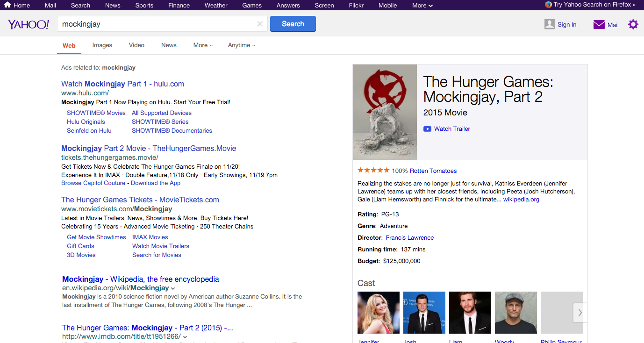644x343 pixels.
Task: Click the Sign In profile icon
Action: [x=550, y=24]
